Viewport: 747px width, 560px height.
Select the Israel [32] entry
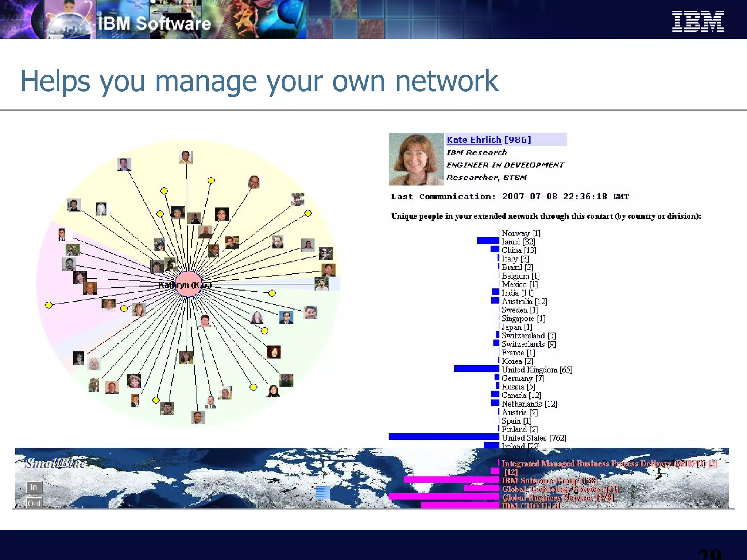(x=518, y=242)
